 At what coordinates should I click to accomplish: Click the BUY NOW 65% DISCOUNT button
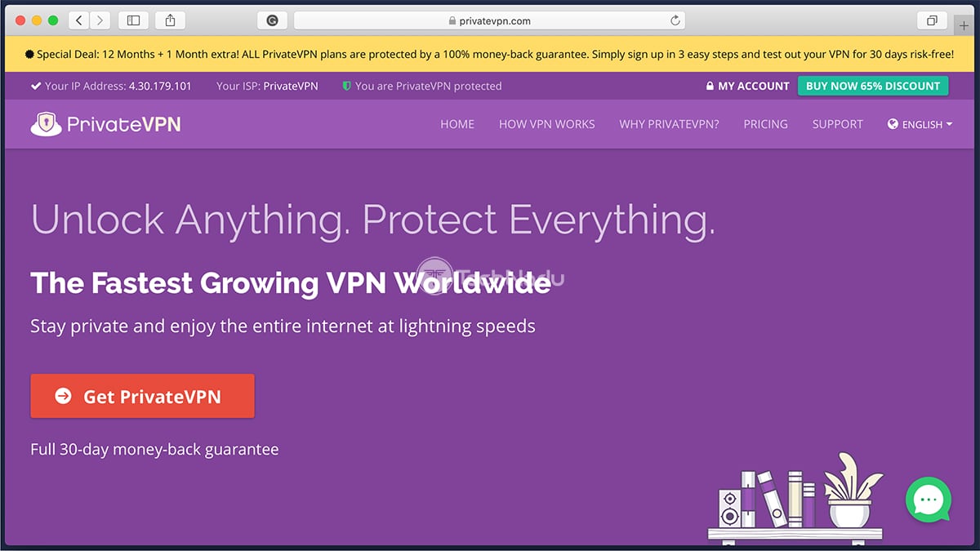point(872,85)
